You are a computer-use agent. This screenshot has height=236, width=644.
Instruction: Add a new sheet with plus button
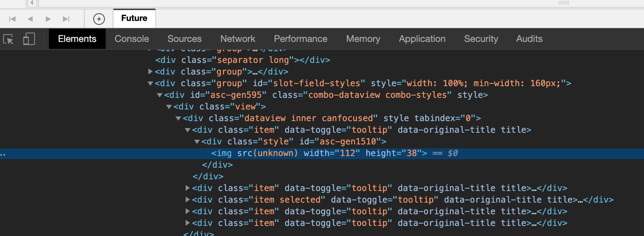coord(99,19)
